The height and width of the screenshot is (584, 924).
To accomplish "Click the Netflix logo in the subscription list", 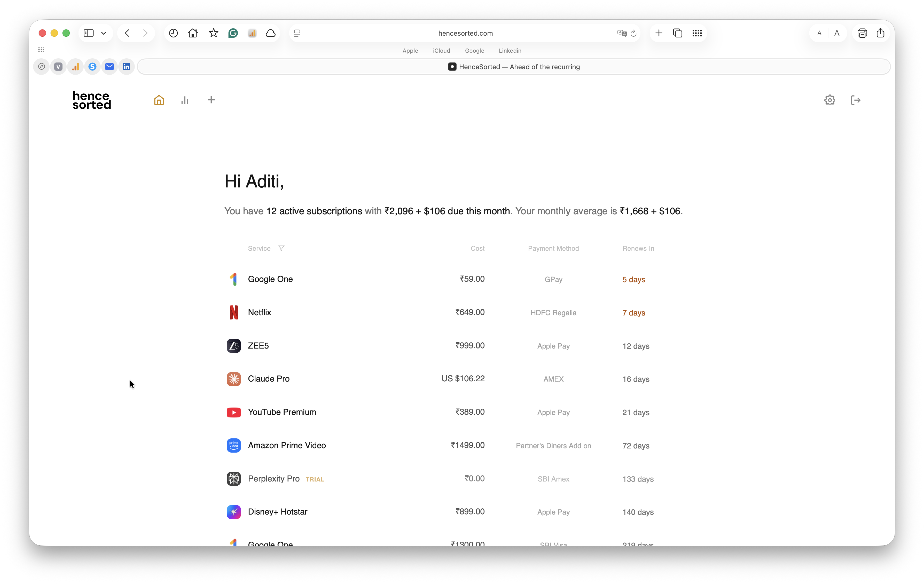I will coord(234,312).
